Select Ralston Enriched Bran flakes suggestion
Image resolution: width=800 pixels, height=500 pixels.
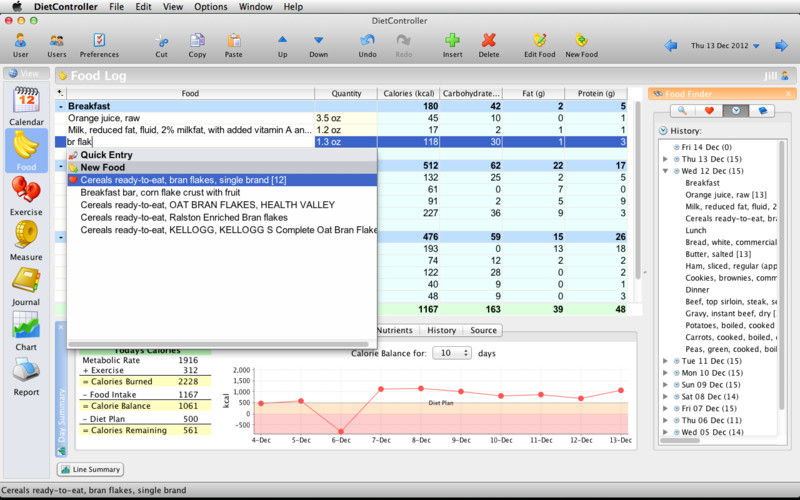click(x=222, y=217)
